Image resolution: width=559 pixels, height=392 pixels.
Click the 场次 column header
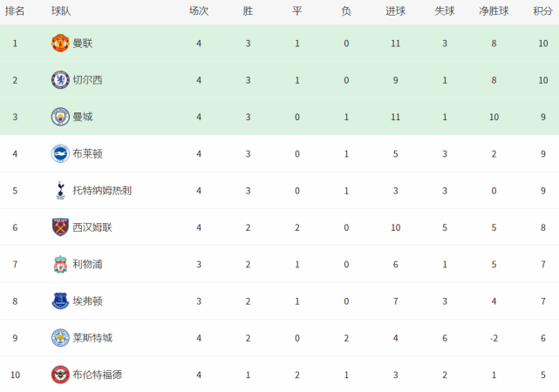pyautogui.click(x=199, y=11)
